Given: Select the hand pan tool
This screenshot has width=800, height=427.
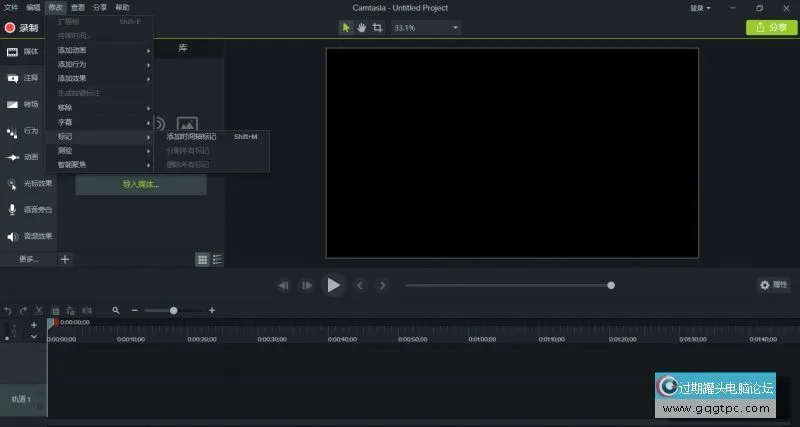Looking at the screenshot, I should tap(361, 28).
